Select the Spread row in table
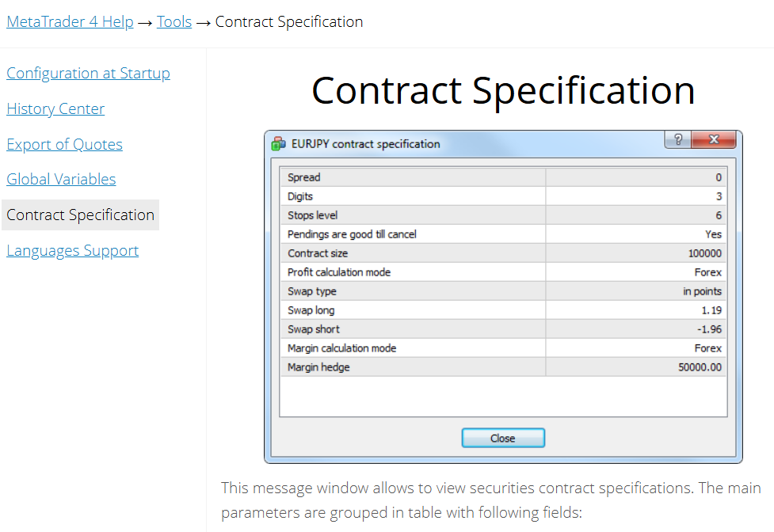 tap(412, 177)
